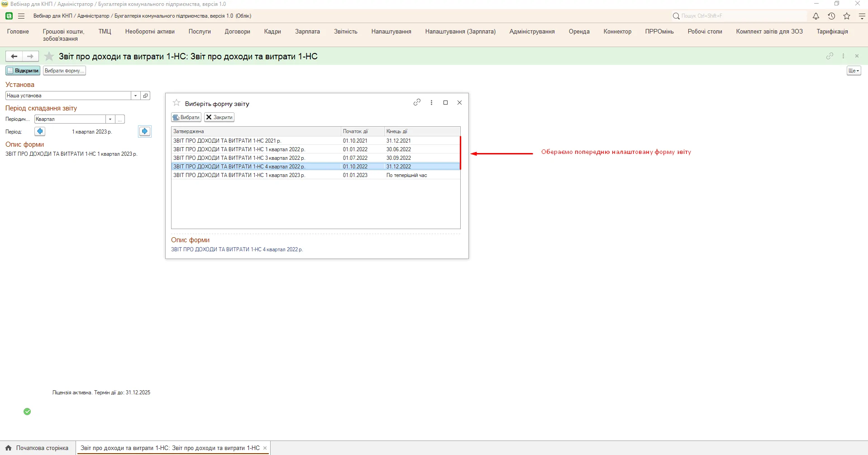Expand the Установа dropdown list
This screenshot has width=868, height=455.
135,96
